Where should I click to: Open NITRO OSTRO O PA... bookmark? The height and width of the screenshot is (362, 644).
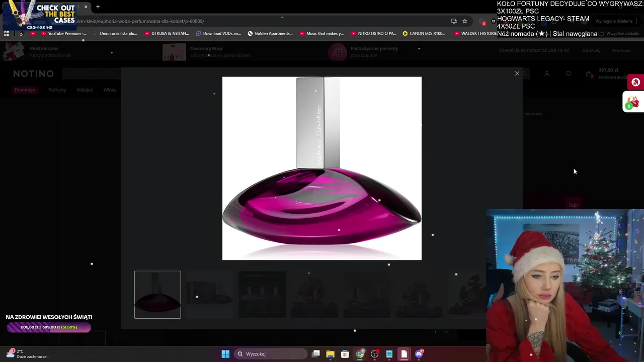point(374,34)
